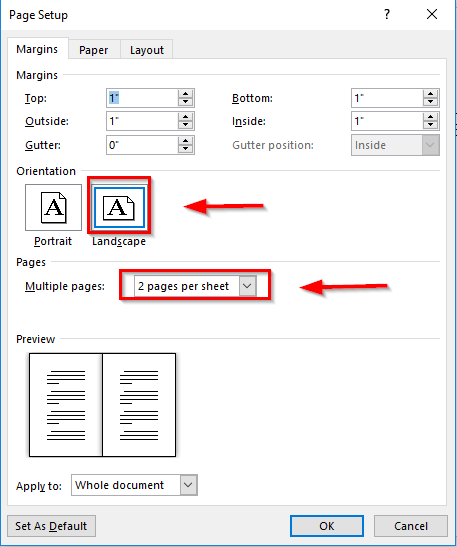Screen dimensions: 457x547
Task: Click the Gutter position label
Action: (x=273, y=145)
